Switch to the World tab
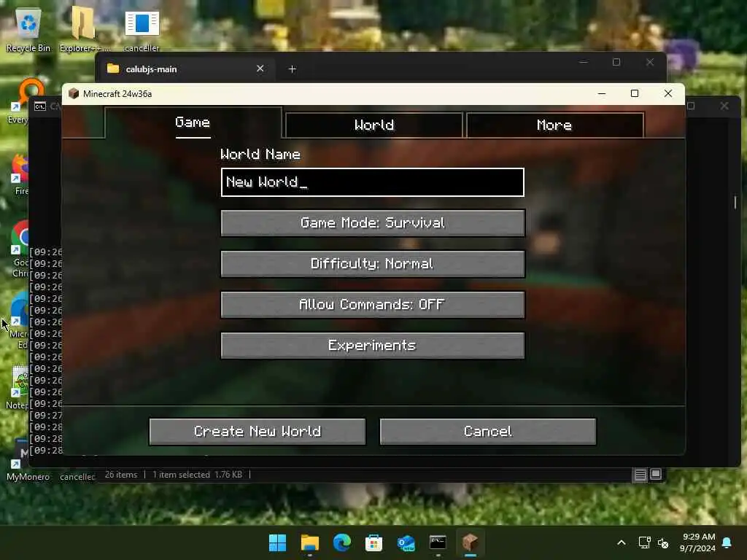The height and width of the screenshot is (560, 747). pyautogui.click(x=374, y=125)
